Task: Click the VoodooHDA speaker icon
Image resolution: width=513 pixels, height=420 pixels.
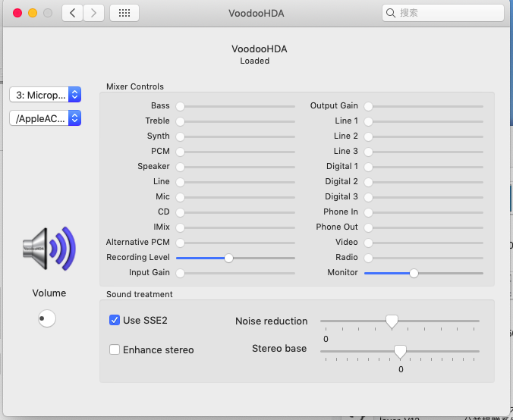Action: (x=49, y=249)
